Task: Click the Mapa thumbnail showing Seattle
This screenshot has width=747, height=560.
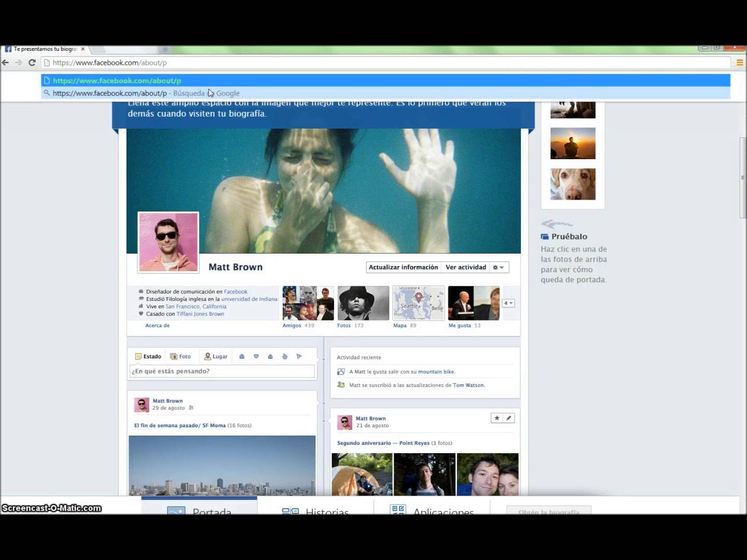Action: [x=418, y=303]
